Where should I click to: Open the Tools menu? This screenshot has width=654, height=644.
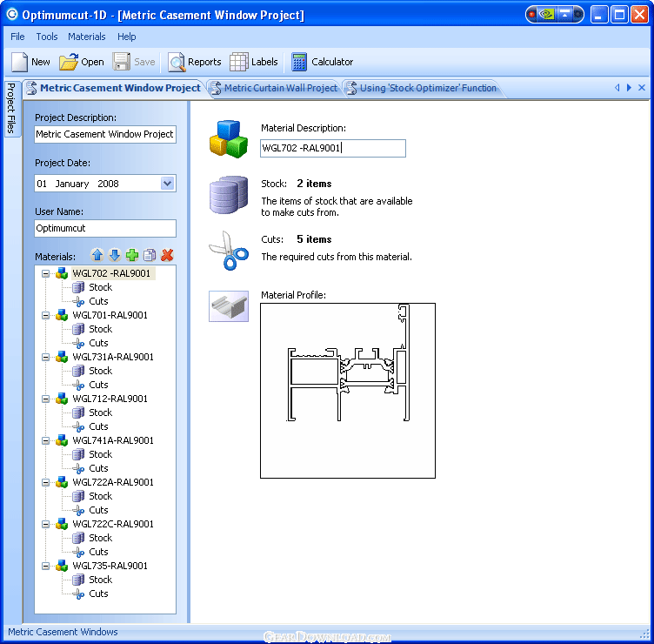pyautogui.click(x=47, y=37)
